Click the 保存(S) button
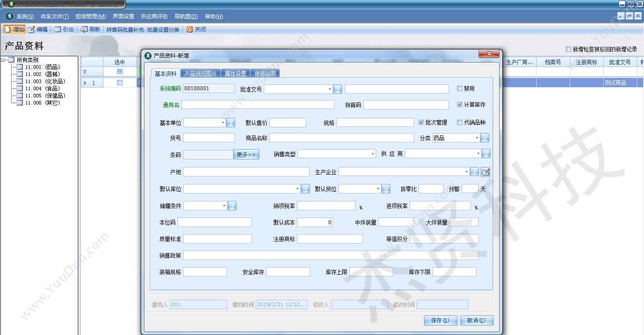Image resolution: width=644 pixels, height=335 pixels. (x=441, y=320)
